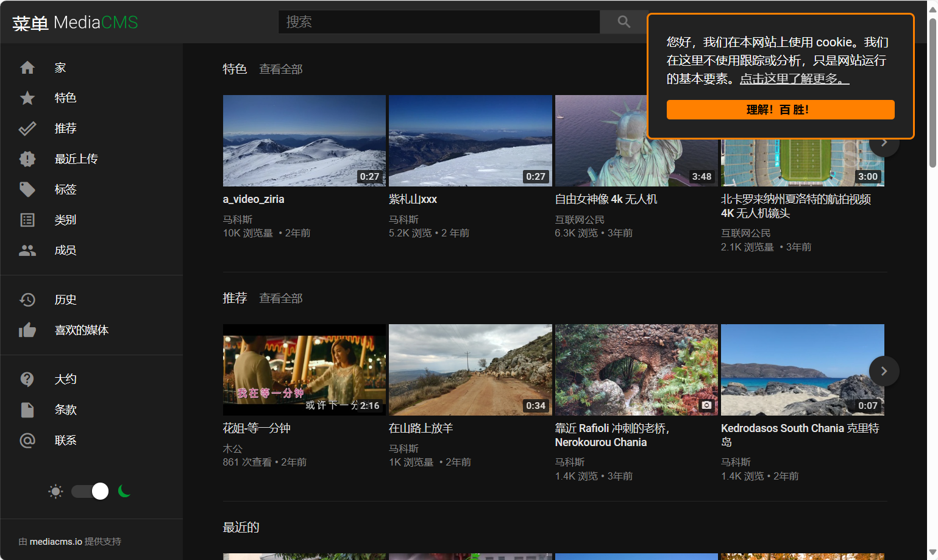
Task: Advance the 推荐 carousel with right arrow
Action: pyautogui.click(x=884, y=371)
